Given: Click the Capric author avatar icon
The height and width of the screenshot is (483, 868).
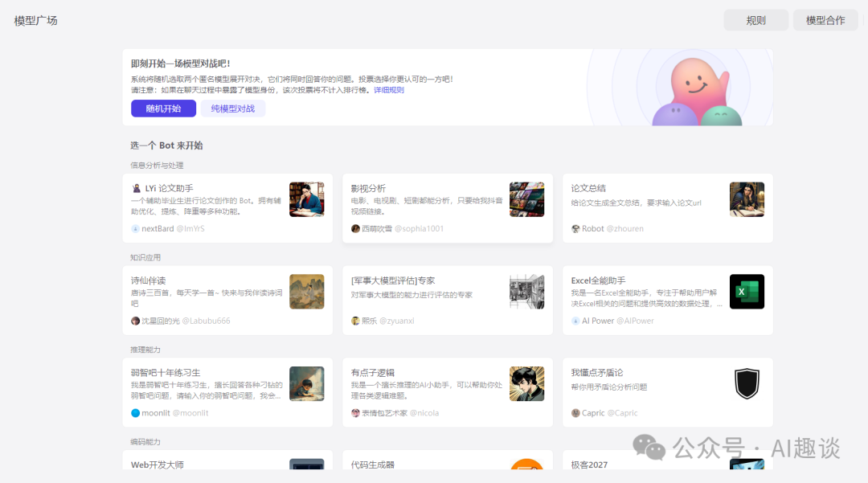Looking at the screenshot, I should (575, 413).
